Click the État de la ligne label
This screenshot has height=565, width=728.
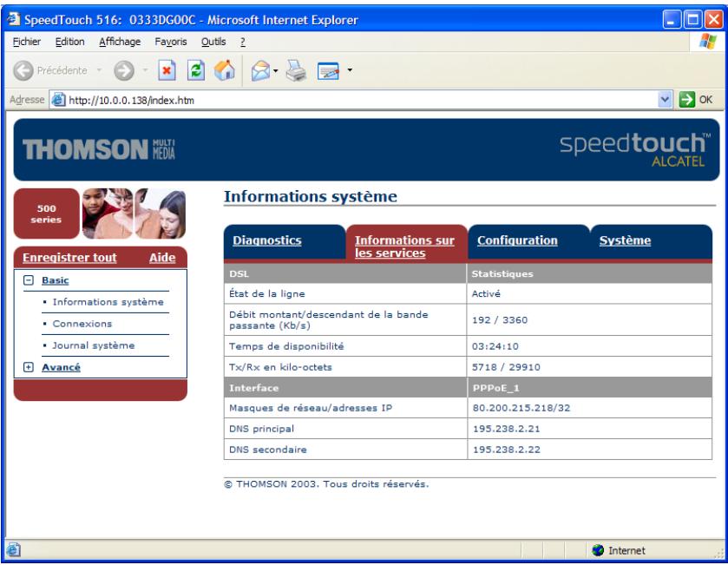(x=267, y=294)
